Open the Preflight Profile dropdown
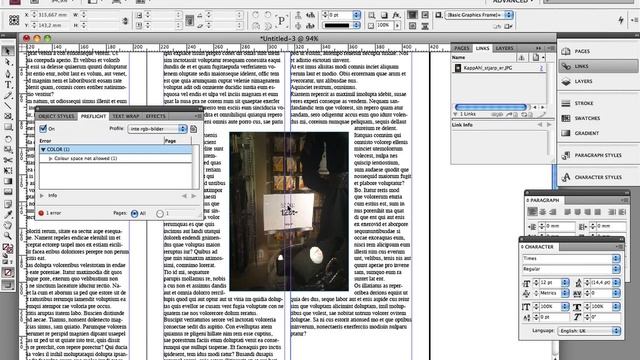 point(158,129)
